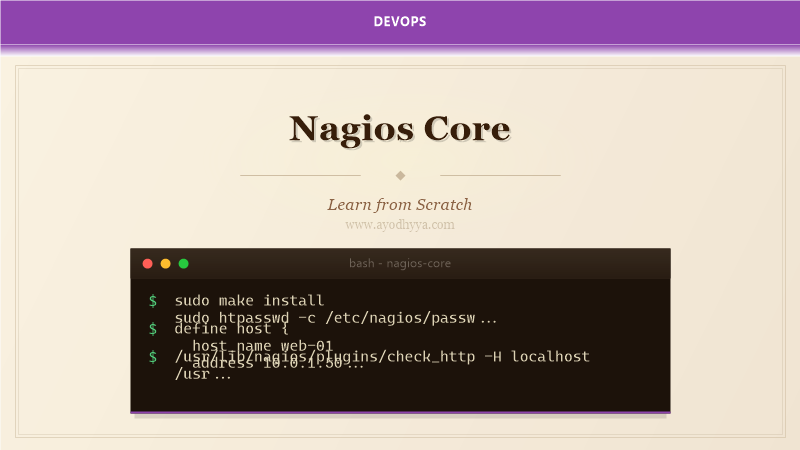This screenshot has height=450, width=800.
Task: Click the sudo htpasswd -c command line
Action: tap(335, 317)
